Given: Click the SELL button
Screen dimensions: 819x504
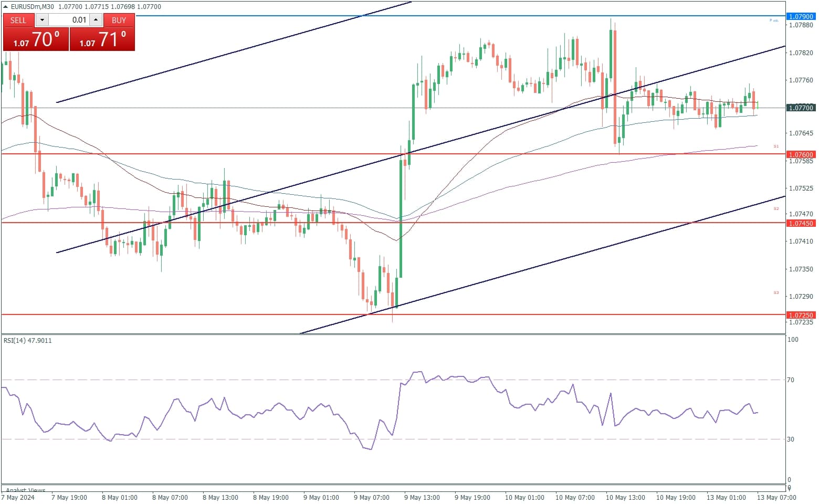Looking at the screenshot, I should [18, 20].
